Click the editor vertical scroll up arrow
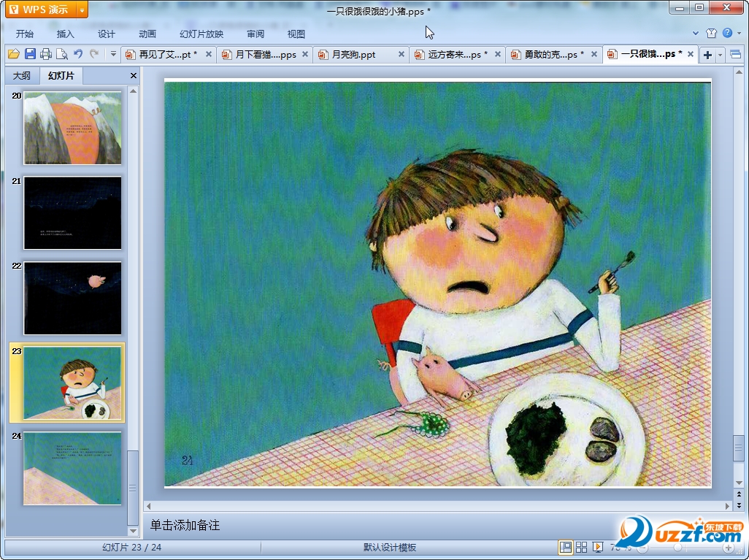This screenshot has width=749, height=560. click(x=739, y=72)
